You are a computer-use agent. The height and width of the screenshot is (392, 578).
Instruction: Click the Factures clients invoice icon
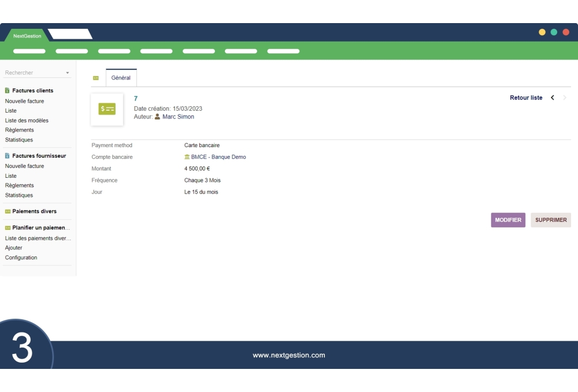pos(7,91)
